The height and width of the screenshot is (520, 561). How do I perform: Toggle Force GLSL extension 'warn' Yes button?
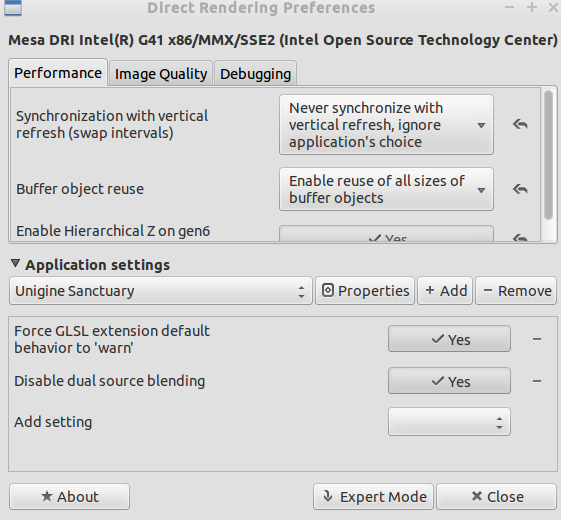tap(449, 339)
